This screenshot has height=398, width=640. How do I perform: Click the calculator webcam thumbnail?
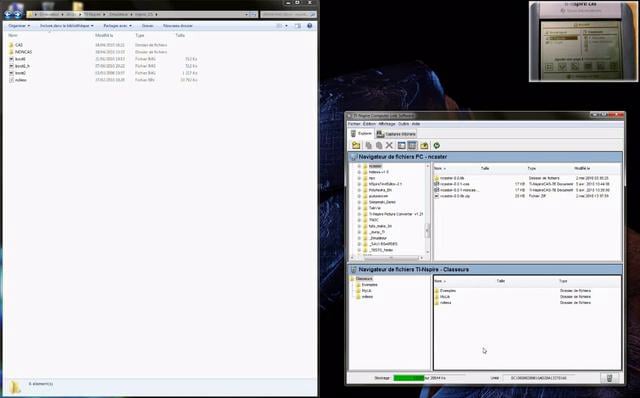tap(583, 41)
